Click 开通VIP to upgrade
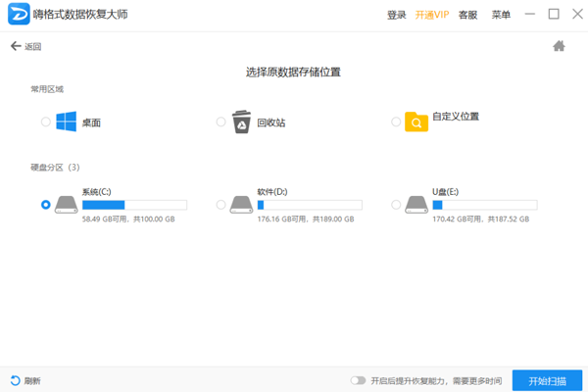Screen dimensions: 588x392 coord(432,15)
